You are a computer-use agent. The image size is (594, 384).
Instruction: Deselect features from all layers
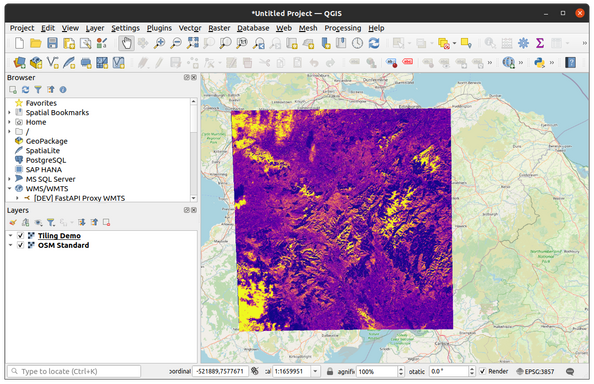pyautogui.click(x=443, y=43)
